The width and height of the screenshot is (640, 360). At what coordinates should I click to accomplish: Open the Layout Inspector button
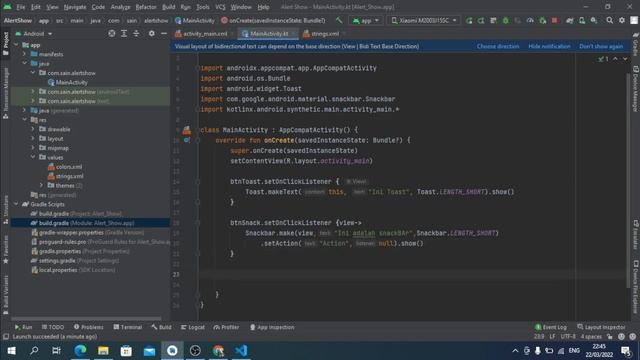(601, 327)
